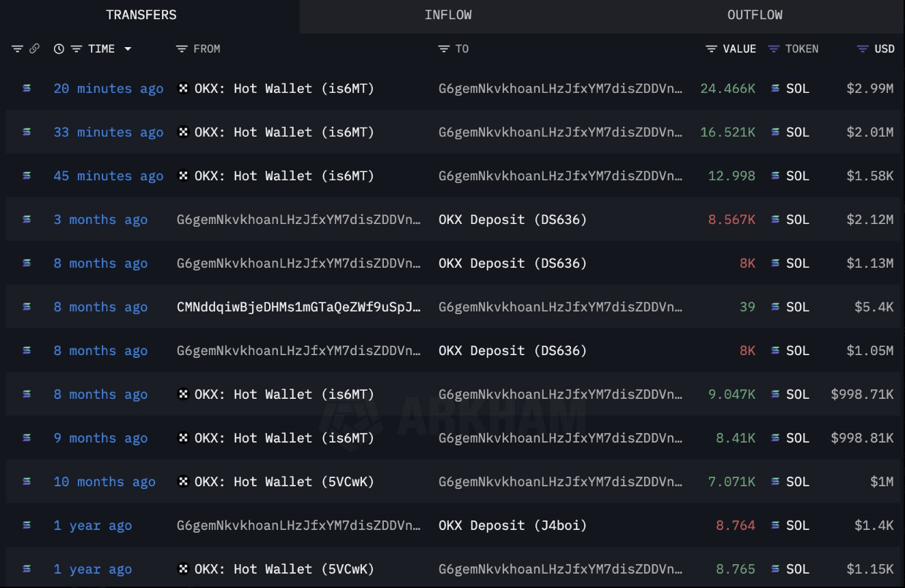Click the 7.071K value cell
905x588 pixels.
732,482
